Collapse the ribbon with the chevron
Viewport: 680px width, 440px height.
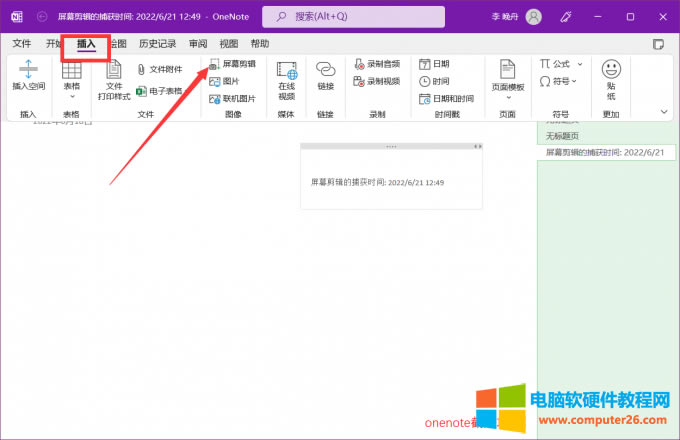661,111
